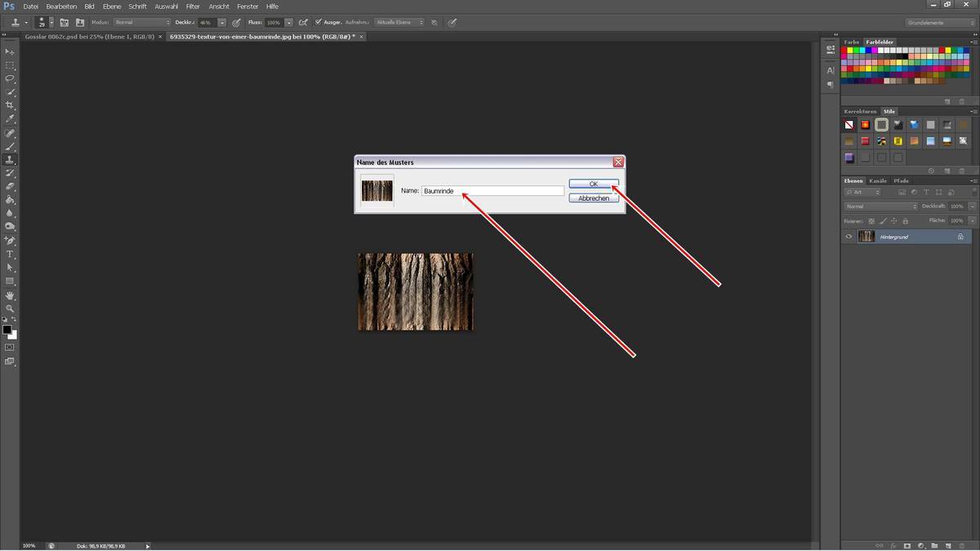This screenshot has height=551, width=980.
Task: Select the Zoom tool
Action: point(10,309)
